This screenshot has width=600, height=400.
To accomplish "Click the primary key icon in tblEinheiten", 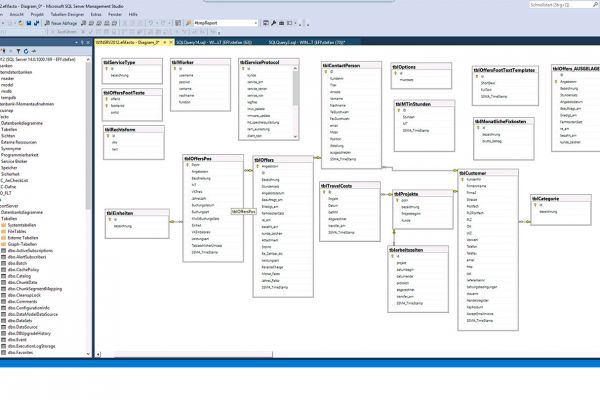I will coord(110,219).
